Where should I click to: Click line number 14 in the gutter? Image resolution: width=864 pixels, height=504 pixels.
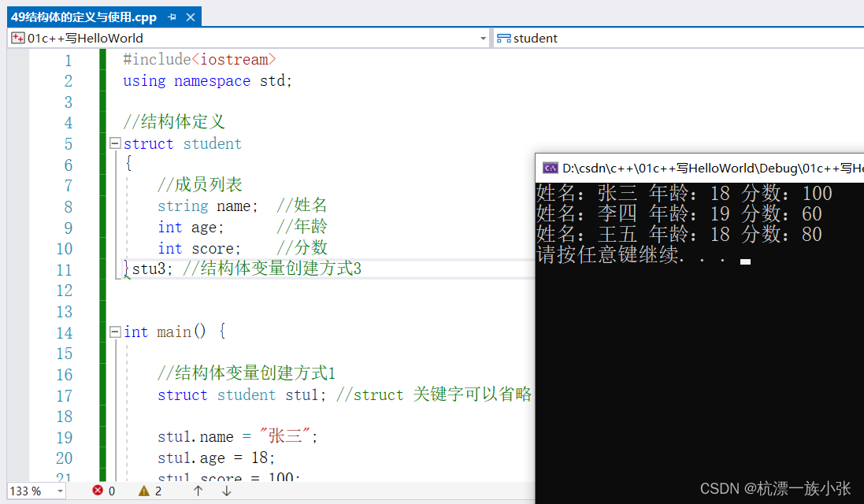pyautogui.click(x=65, y=332)
